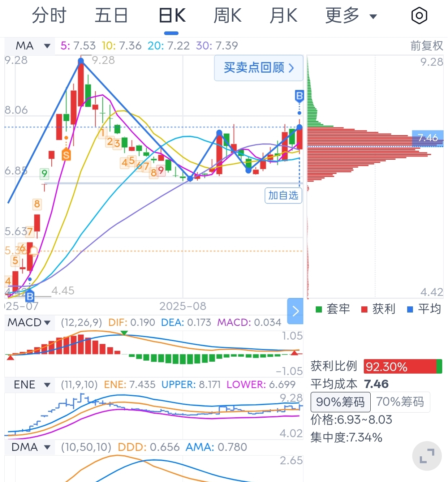Open 买卖点回顾 review button
The image size is (448, 482).
point(259,68)
